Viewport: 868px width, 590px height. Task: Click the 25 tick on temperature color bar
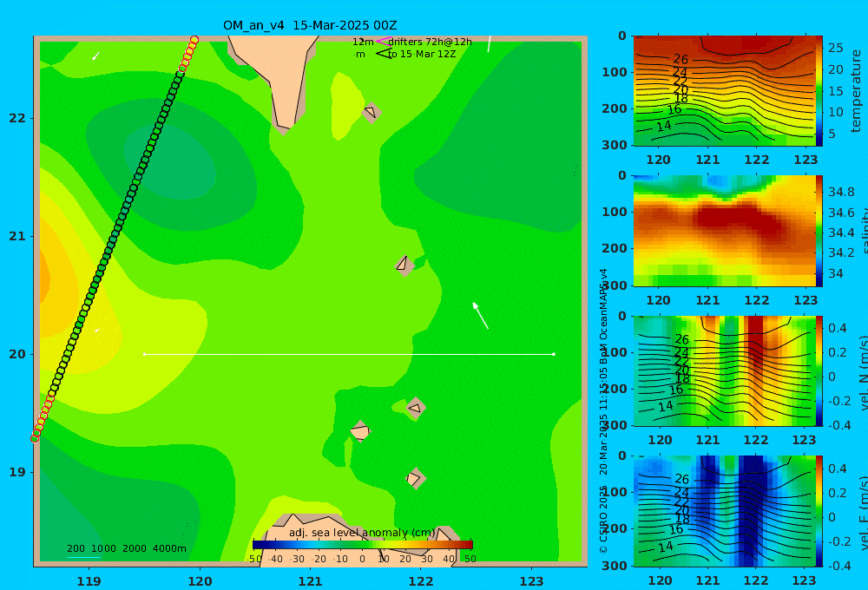pyautogui.click(x=836, y=48)
